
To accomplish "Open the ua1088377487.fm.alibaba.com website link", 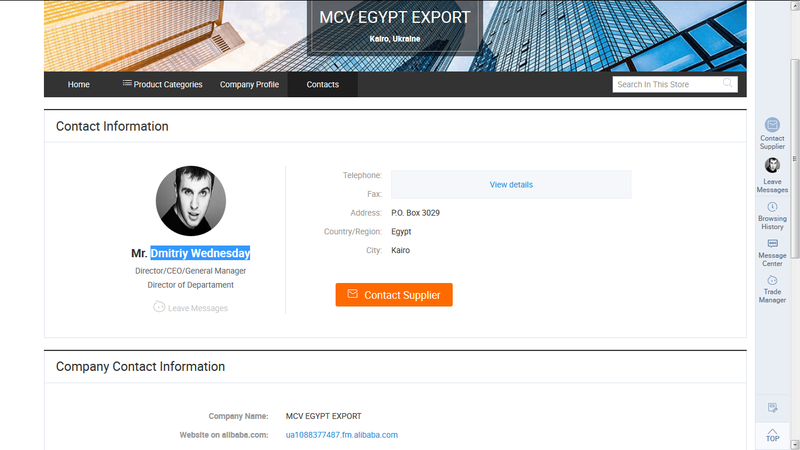I will pyautogui.click(x=342, y=435).
